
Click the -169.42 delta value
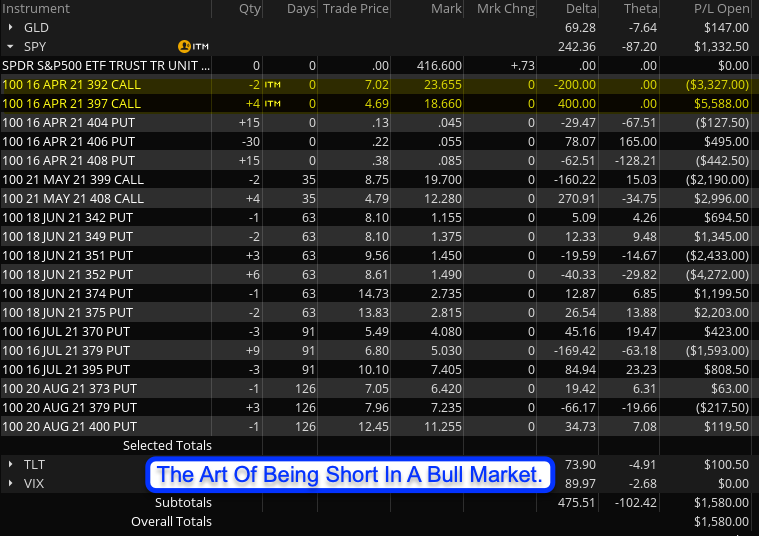tap(575, 351)
